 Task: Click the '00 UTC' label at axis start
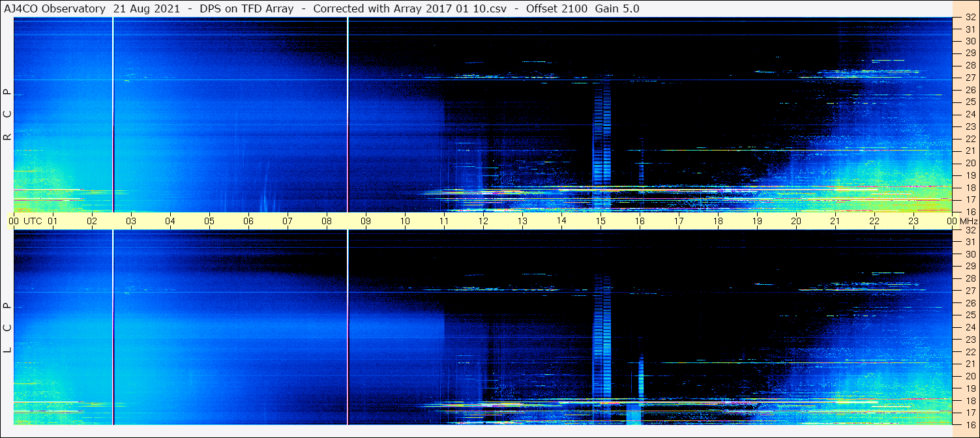25,221
